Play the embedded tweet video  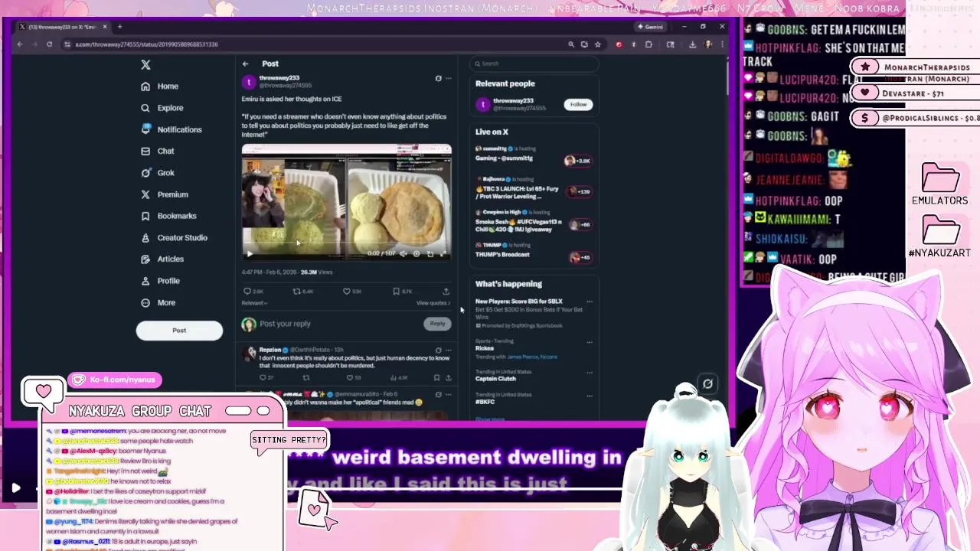pyautogui.click(x=249, y=253)
